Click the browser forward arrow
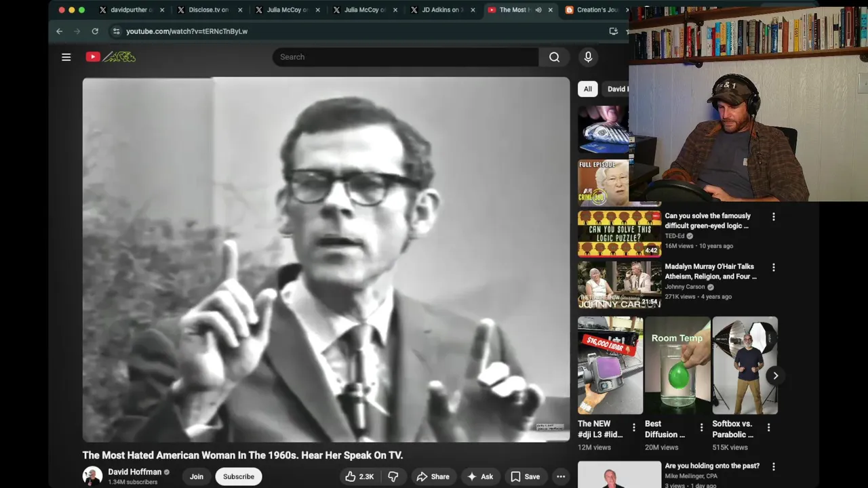This screenshot has height=488, width=868. tap(77, 31)
